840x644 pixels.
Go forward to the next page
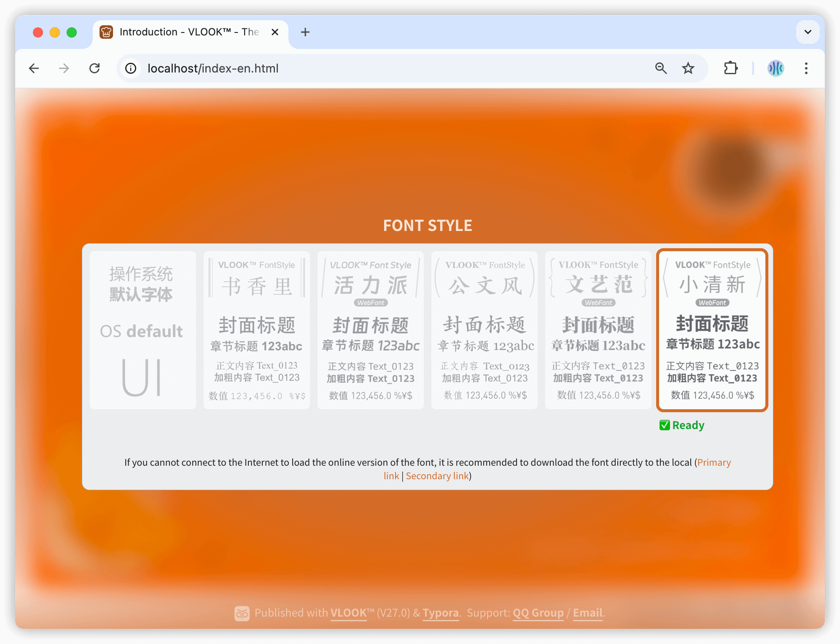[x=64, y=68]
